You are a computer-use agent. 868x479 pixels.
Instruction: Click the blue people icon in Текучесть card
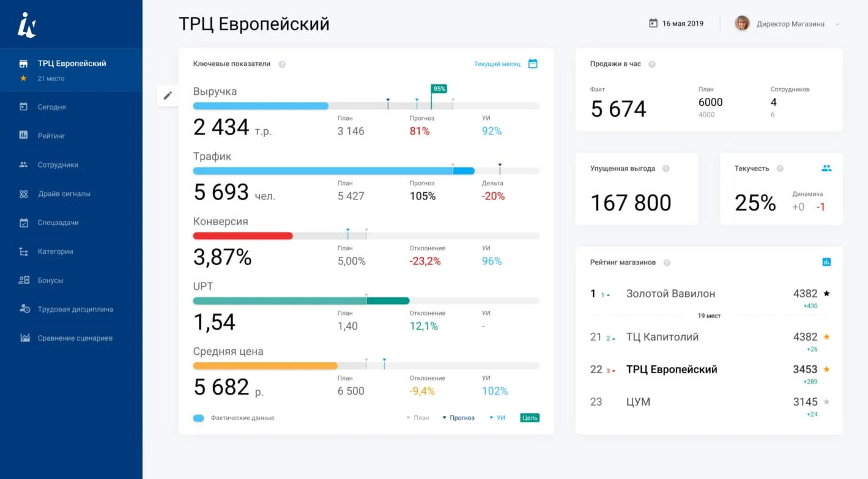pos(826,168)
